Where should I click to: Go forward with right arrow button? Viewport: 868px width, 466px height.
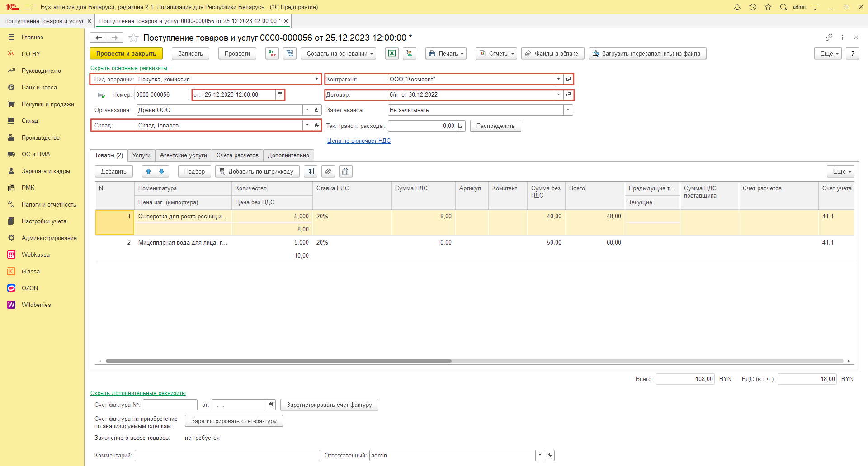point(115,38)
